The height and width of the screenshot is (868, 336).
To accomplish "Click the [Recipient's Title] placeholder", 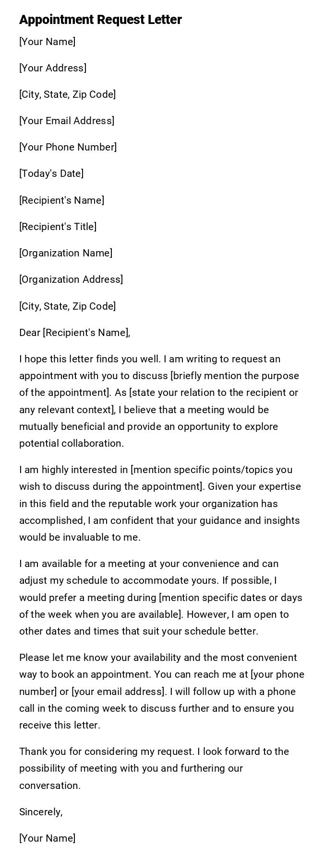I will pos(58,227).
